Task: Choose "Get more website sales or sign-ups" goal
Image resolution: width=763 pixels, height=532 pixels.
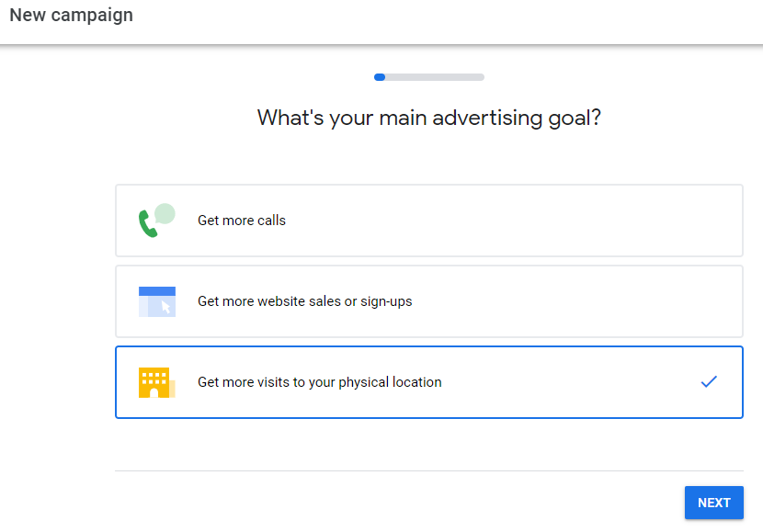Action: tap(428, 301)
